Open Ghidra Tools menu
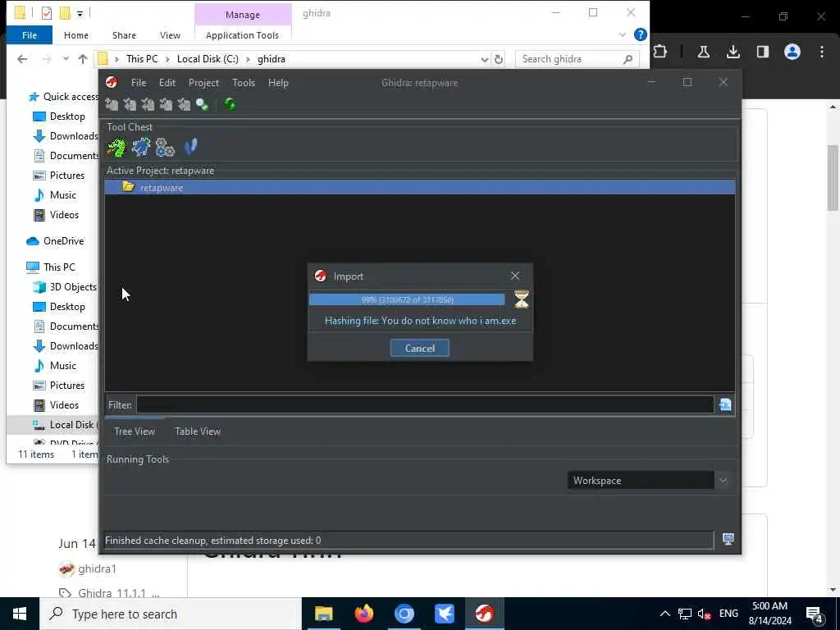The image size is (840, 630). [243, 83]
